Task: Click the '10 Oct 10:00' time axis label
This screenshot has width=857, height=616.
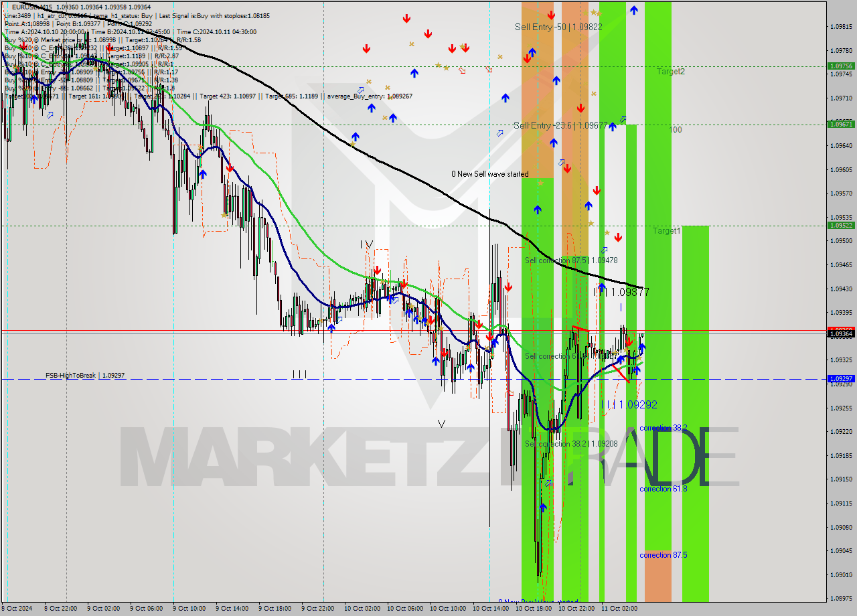Action: point(447,609)
